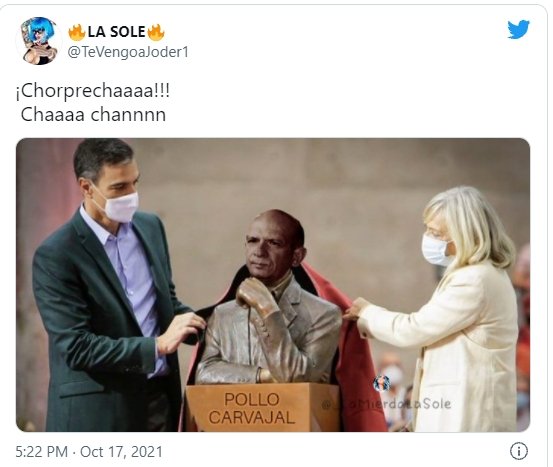Click the LaSole watermark text in the photo
553x467 pixels.
point(387,404)
